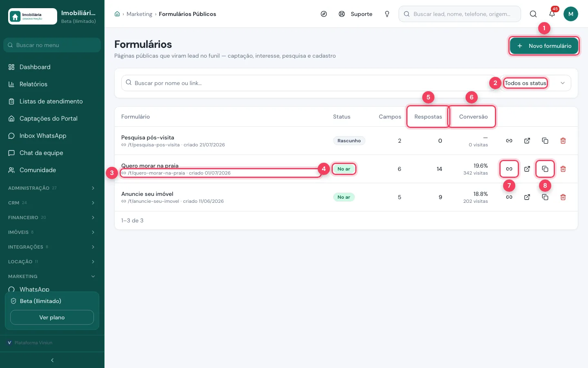This screenshot has width=588, height=368.
Task: Expand the Imóveis menu section
Action: [x=52, y=232]
